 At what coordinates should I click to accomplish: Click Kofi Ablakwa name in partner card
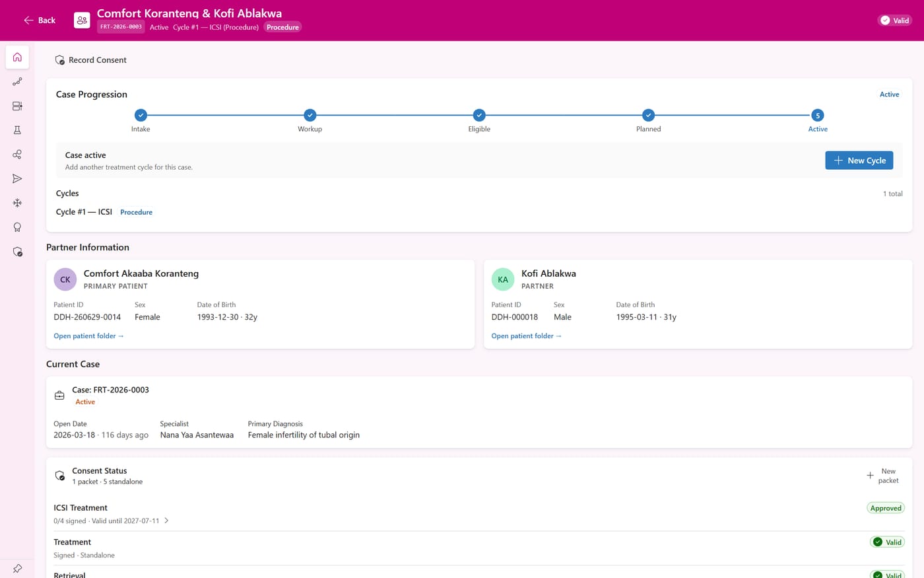pyautogui.click(x=548, y=273)
